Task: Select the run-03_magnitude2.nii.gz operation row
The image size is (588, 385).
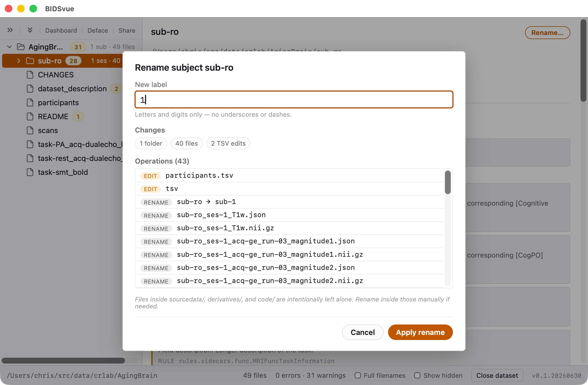Action: point(289,281)
